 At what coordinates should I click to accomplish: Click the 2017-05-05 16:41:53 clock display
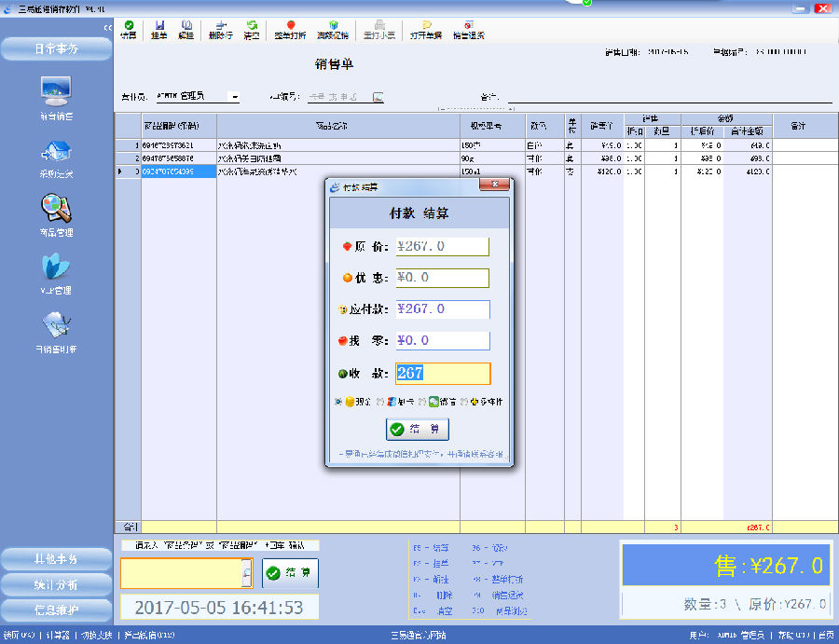point(219,608)
